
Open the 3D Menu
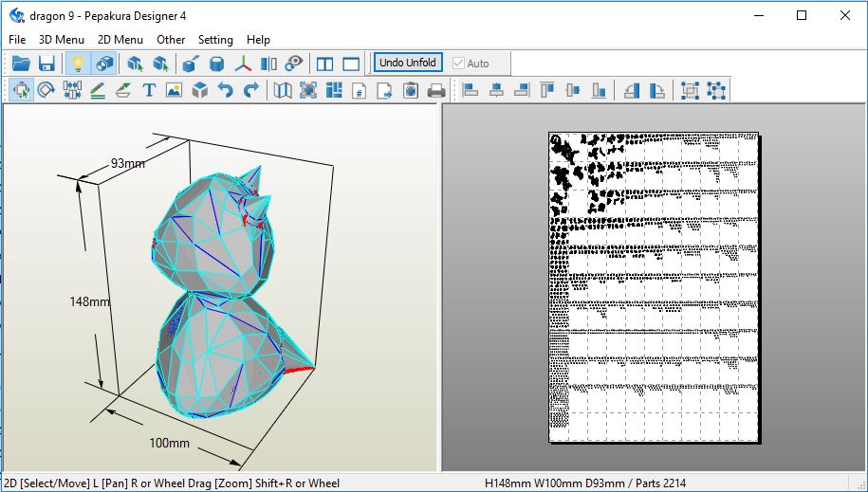62,40
